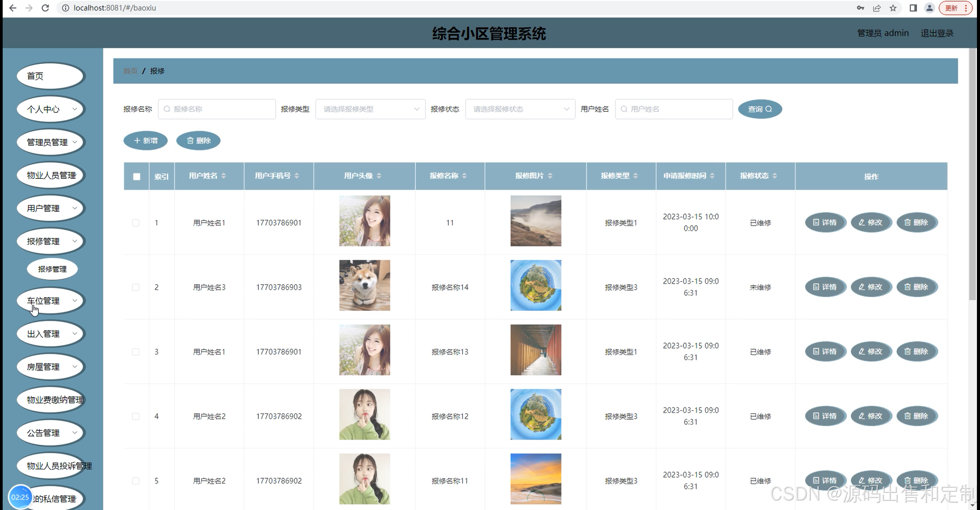Check the row 1 checkbox
This screenshot has width=980, height=510.
point(136,223)
